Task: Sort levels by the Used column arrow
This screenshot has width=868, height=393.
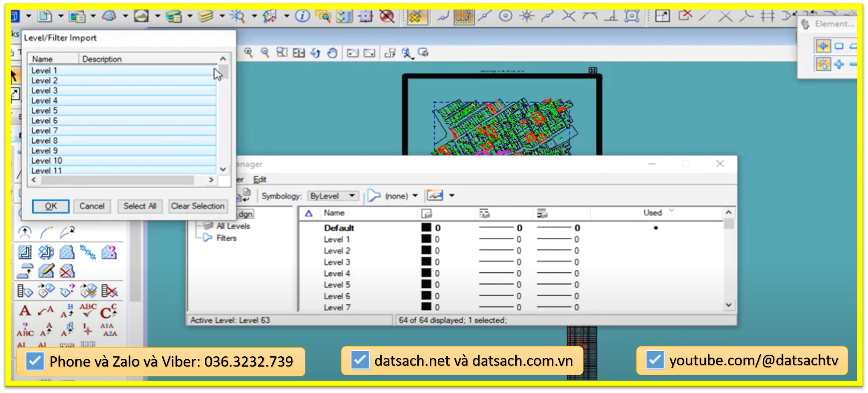Action: click(672, 211)
